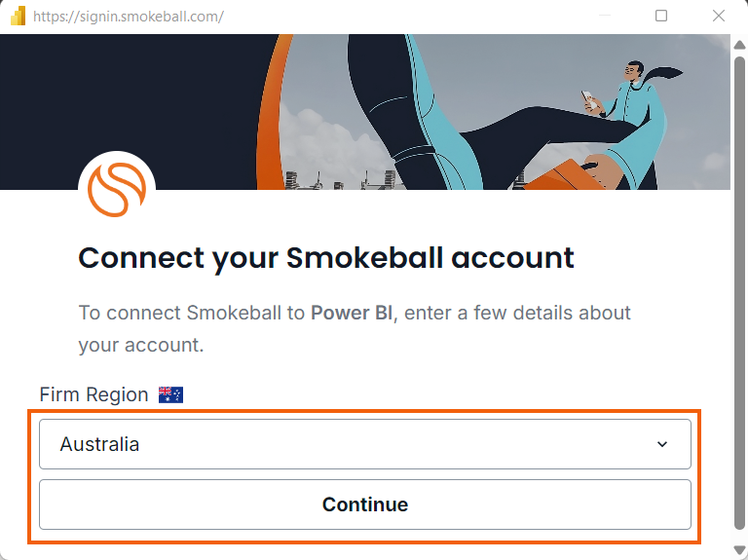Click the 'your account.' description text
This screenshot has height=560, width=748.
point(140,345)
